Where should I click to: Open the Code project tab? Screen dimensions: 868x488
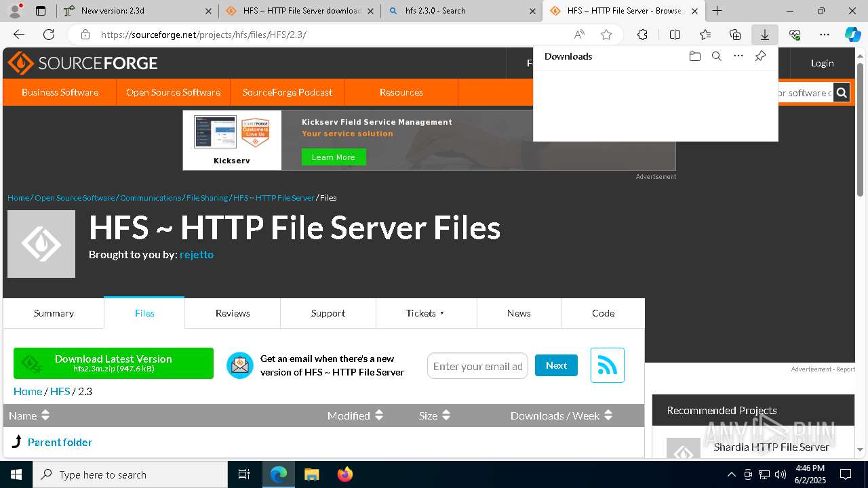pyautogui.click(x=603, y=313)
